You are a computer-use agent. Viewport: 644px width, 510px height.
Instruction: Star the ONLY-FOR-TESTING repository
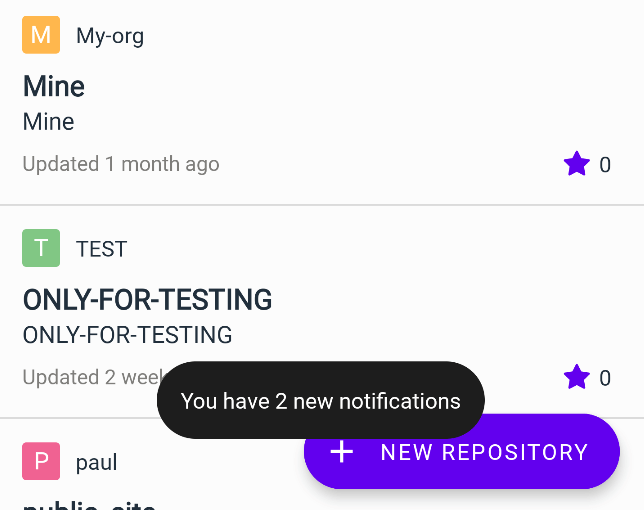(577, 377)
